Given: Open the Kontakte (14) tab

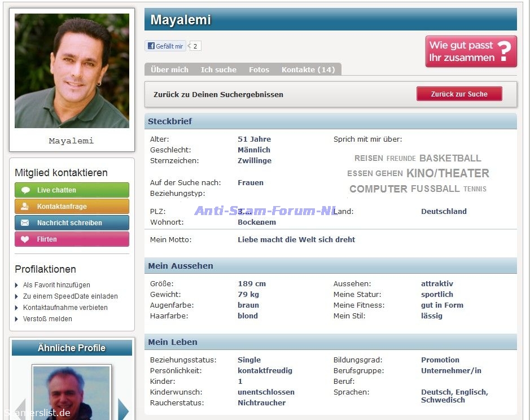Looking at the screenshot, I should coord(308,69).
